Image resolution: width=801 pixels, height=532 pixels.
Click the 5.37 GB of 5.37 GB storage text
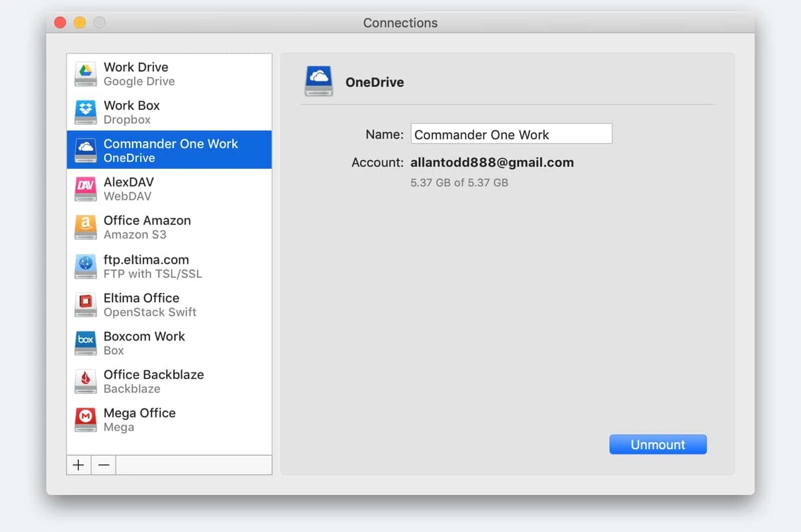pos(459,183)
